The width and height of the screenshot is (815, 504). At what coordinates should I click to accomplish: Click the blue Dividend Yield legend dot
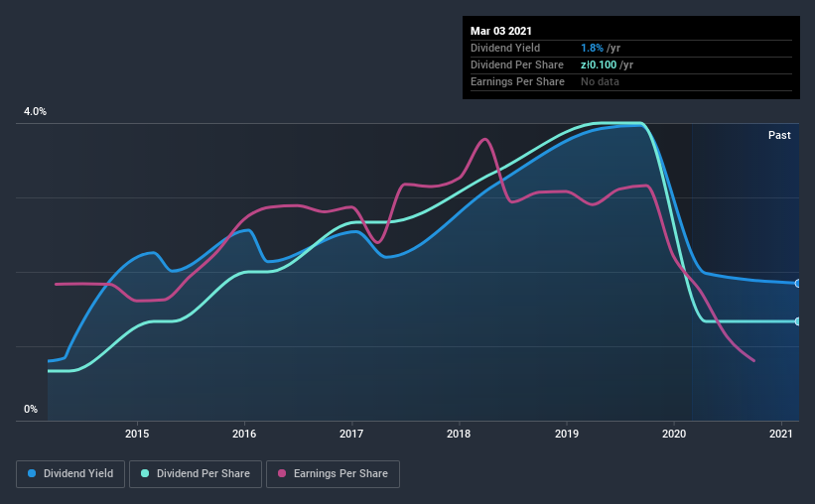click(32, 473)
